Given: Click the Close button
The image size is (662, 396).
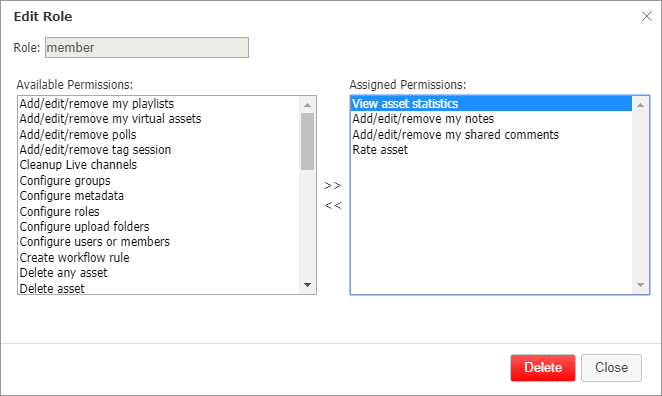Looking at the screenshot, I should (611, 368).
